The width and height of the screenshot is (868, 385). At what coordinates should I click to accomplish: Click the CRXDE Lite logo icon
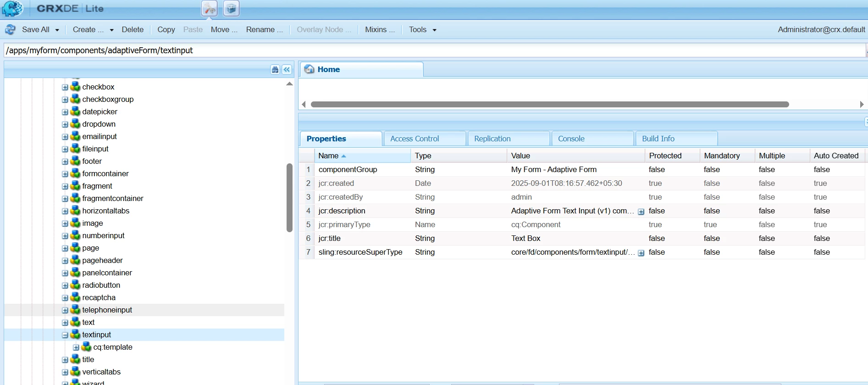coord(12,9)
